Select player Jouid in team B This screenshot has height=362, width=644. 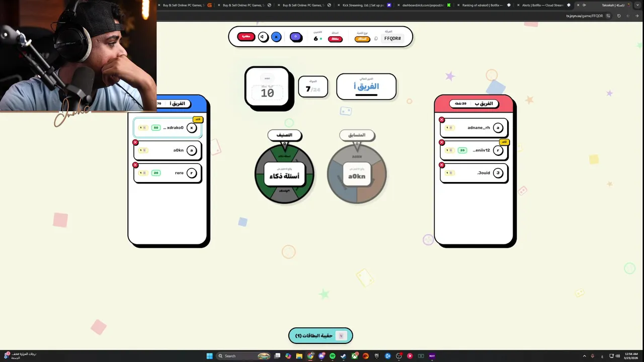pos(474,173)
